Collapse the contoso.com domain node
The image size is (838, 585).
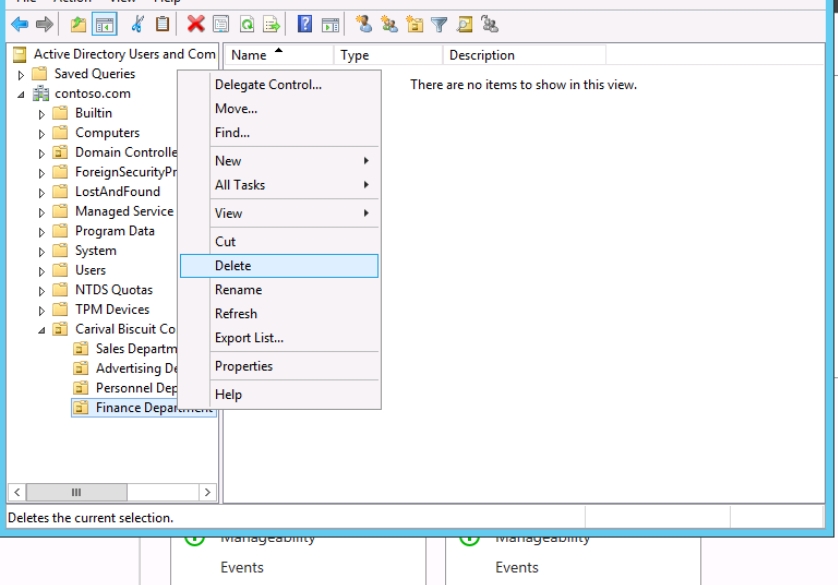click(x=21, y=94)
